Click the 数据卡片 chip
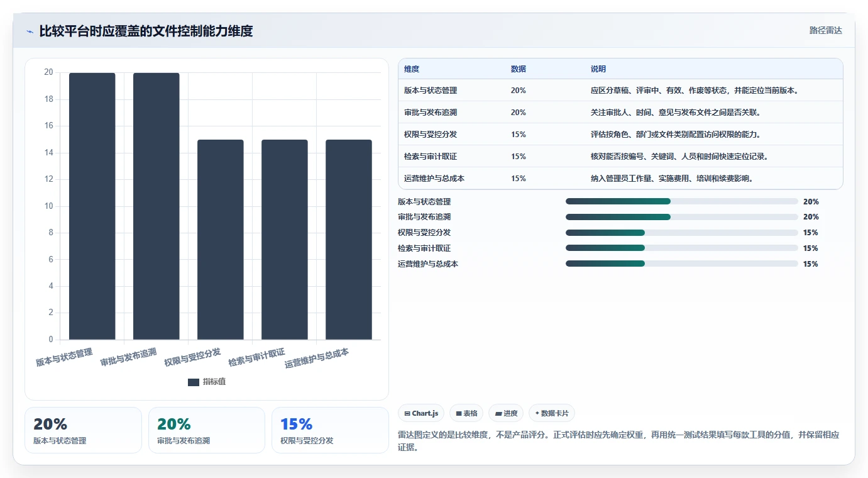Viewport: 868px width, 478px height. coord(552,413)
